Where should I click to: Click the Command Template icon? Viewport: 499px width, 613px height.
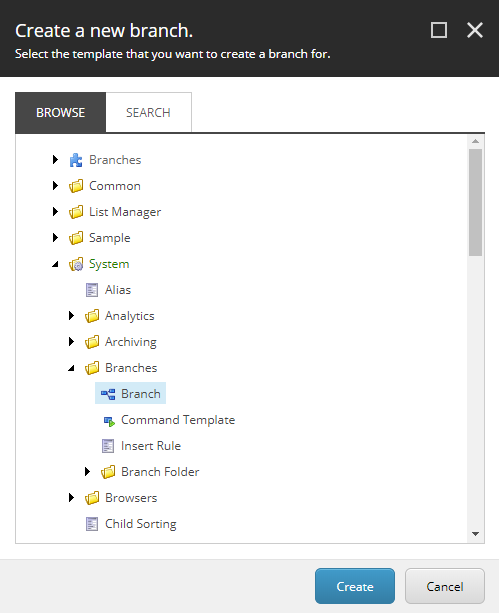[x=109, y=421]
